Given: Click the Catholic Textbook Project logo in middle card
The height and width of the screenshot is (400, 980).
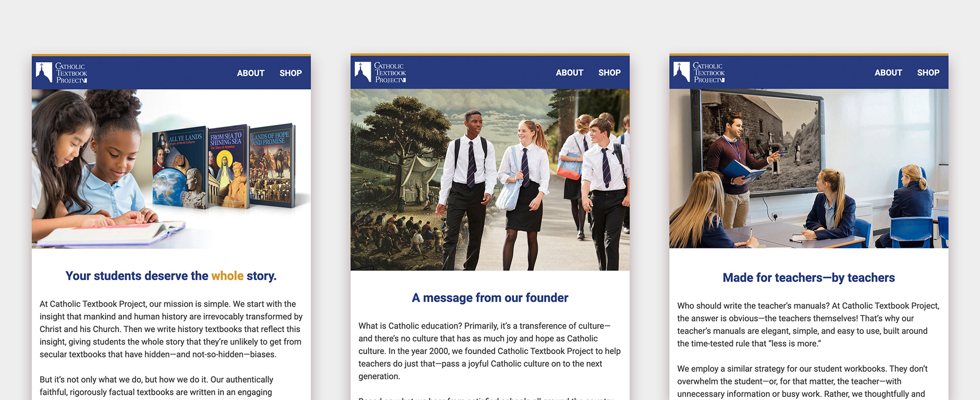Looking at the screenshot, I should tap(380, 72).
